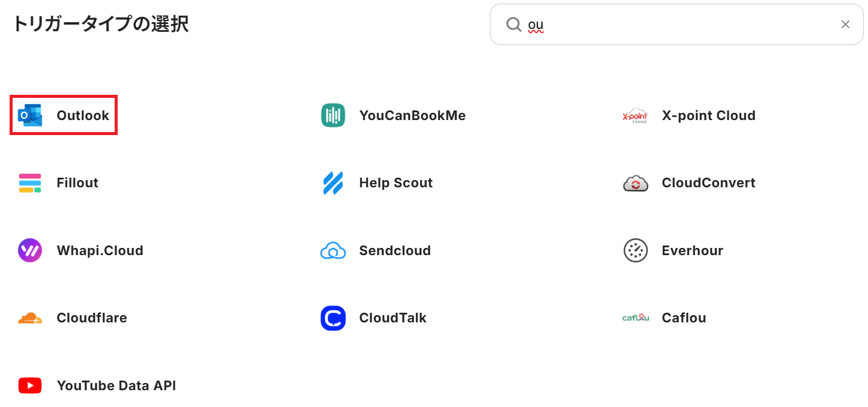This screenshot has width=868, height=407.
Task: Click the Cloudflare orange cloud icon
Action: pos(30,318)
